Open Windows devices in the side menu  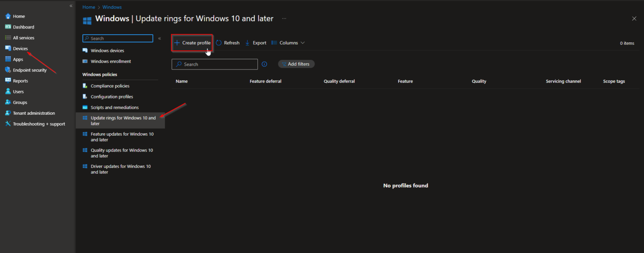click(x=107, y=51)
